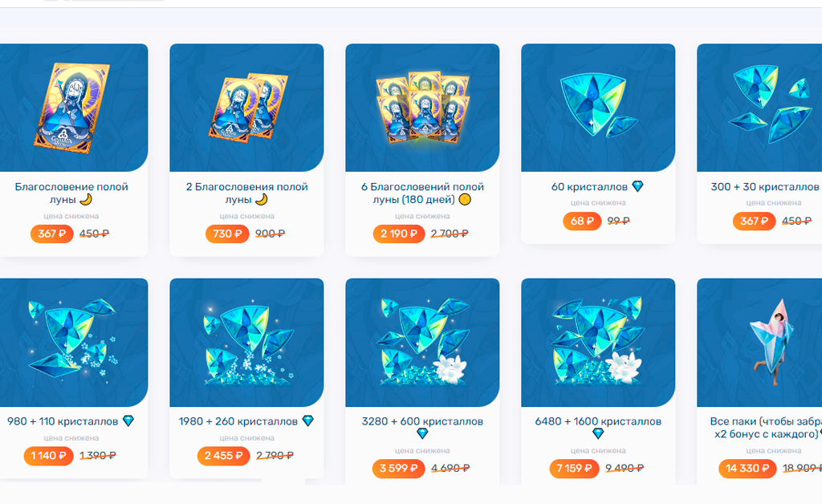Screen dimensions: 822x504
Task: Buy crystals for 2 455 ₽
Action: coord(223,456)
